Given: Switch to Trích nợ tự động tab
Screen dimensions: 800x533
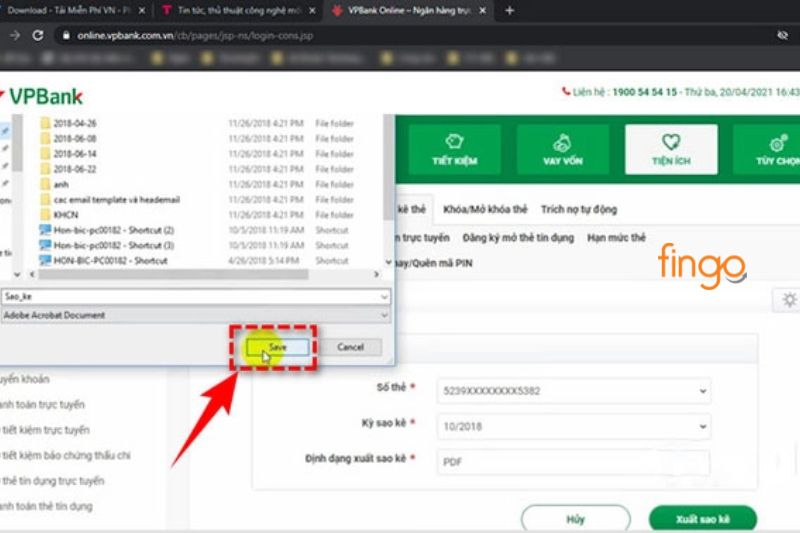Looking at the screenshot, I should (x=579, y=209).
